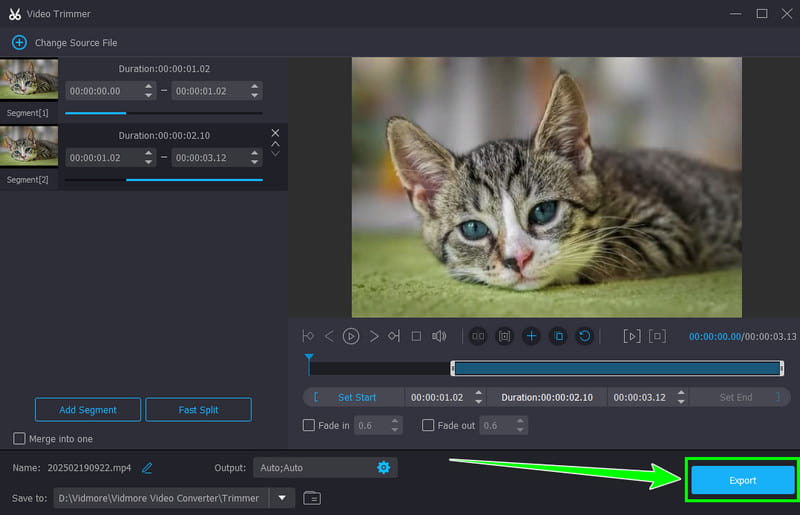This screenshot has width=800, height=515.
Task: Enable Merge into one checkbox
Action: (x=19, y=438)
